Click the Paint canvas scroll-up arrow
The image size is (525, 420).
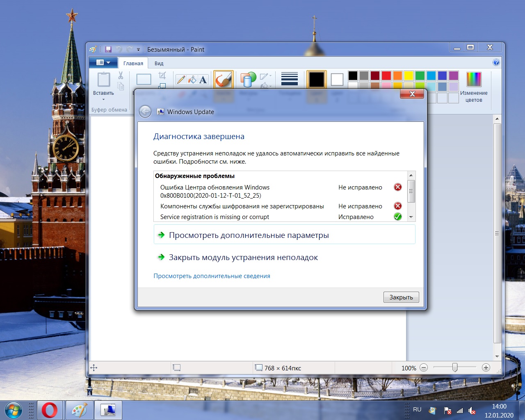(x=497, y=119)
